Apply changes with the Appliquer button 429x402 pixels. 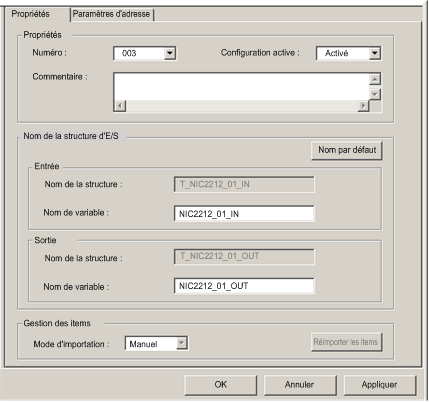pyautogui.click(x=379, y=385)
